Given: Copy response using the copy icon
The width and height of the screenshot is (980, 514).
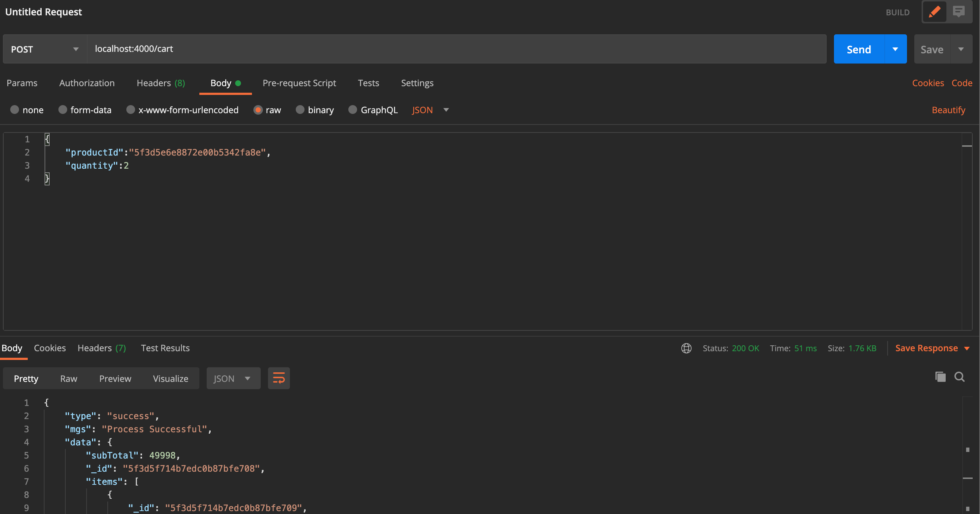Looking at the screenshot, I should point(940,377).
